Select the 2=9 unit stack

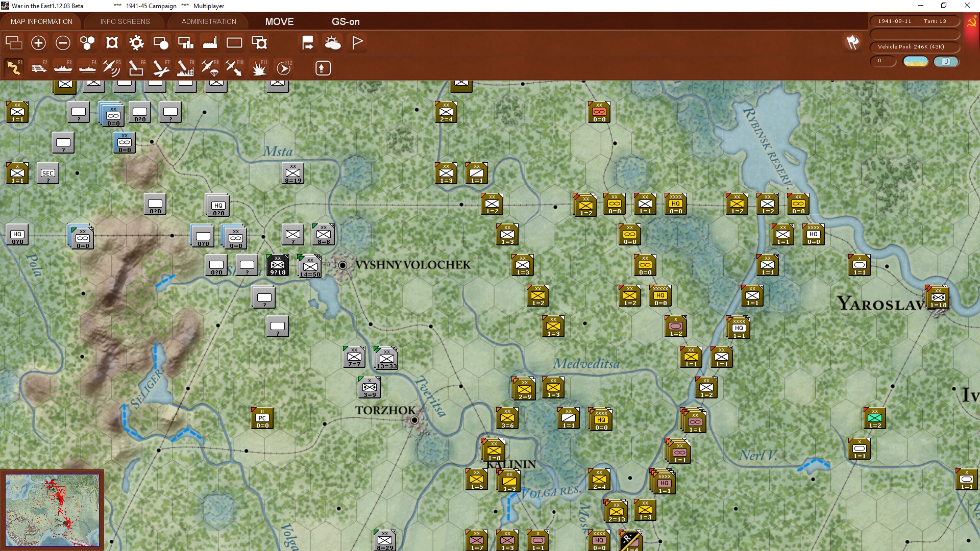[x=524, y=389]
